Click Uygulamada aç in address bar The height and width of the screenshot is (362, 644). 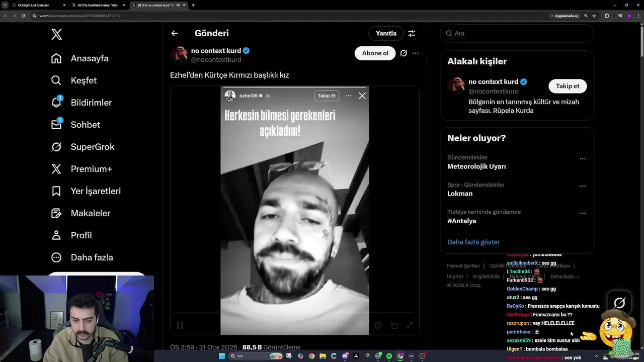point(565,16)
